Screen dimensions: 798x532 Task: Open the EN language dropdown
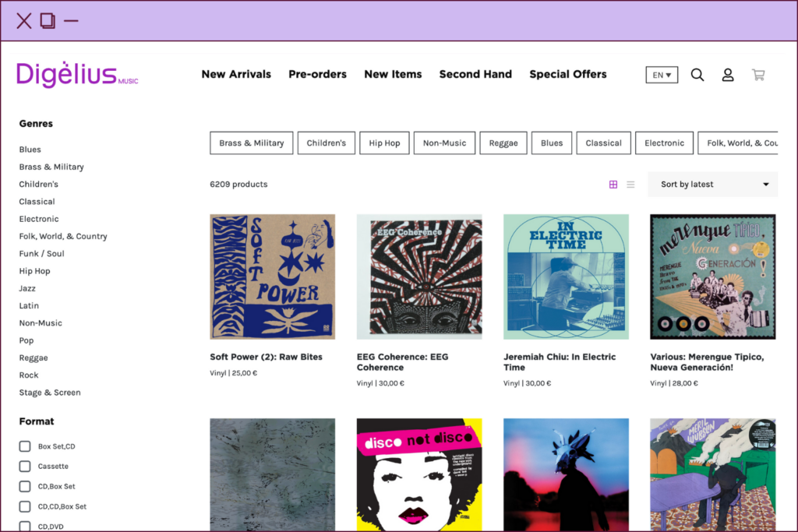[662, 75]
